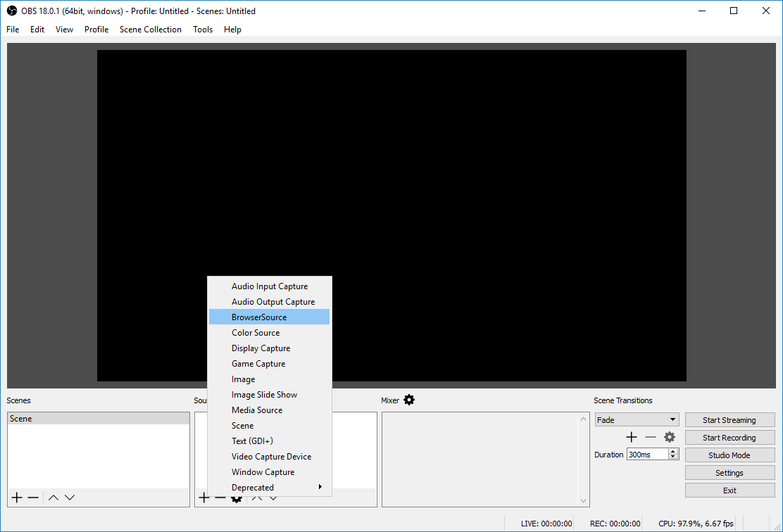The image size is (783, 532).
Task: Add a scene transition with plus icon
Action: [631, 437]
